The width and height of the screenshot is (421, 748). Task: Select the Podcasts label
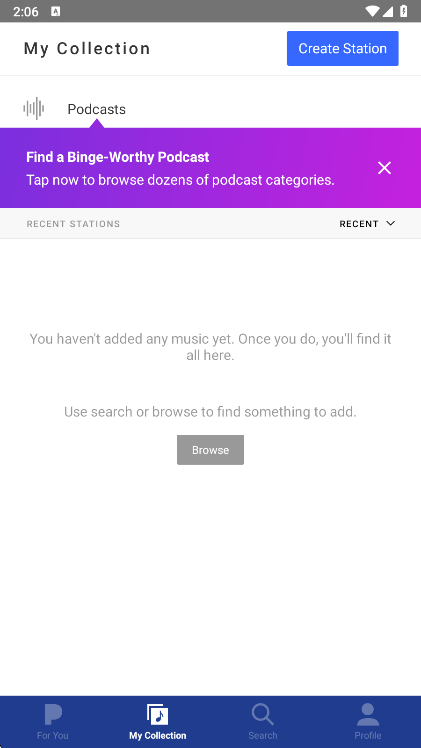(97, 109)
